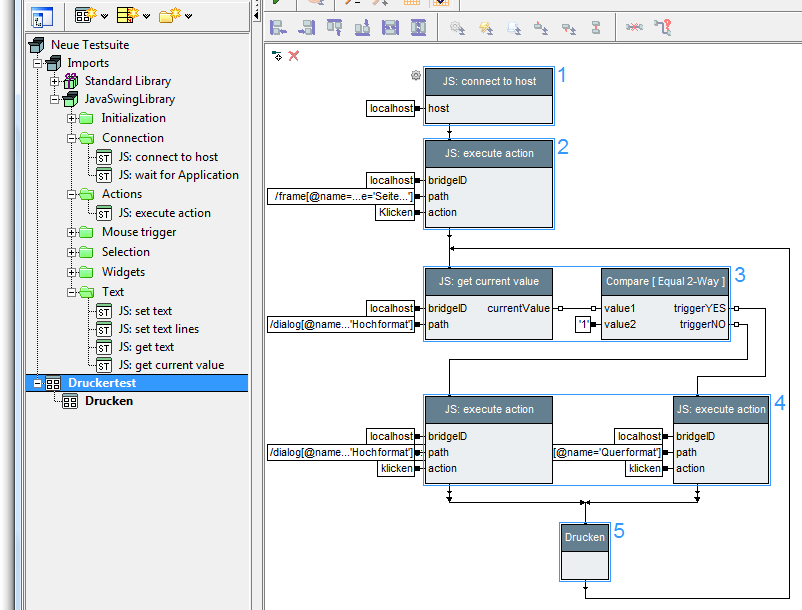Select JS: get current value tree item
The image size is (802, 610).
click(x=171, y=365)
